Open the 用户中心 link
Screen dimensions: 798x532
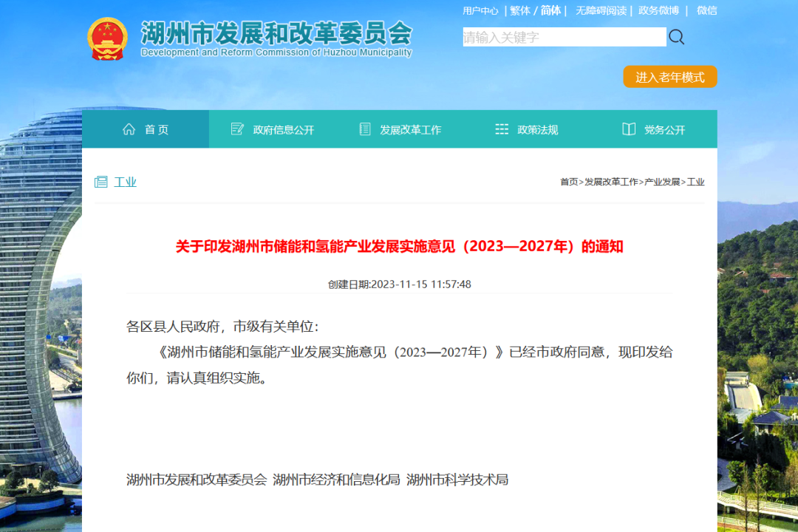pos(480,10)
